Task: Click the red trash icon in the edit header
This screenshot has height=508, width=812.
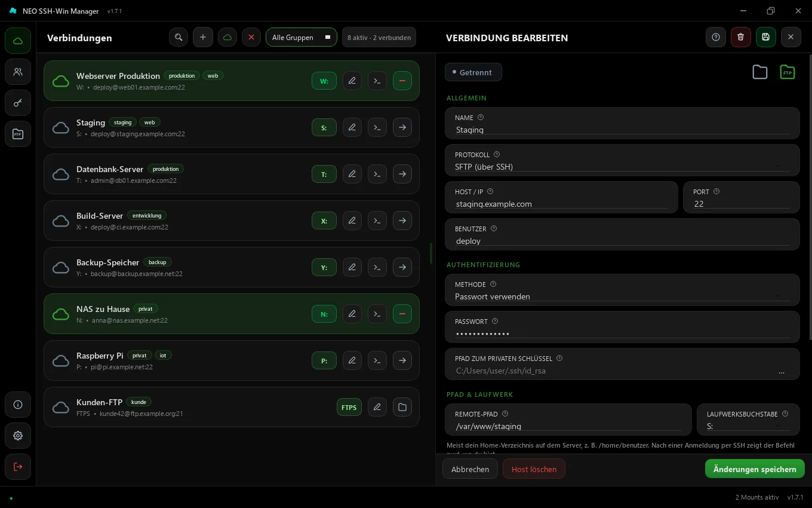Action: tap(741, 37)
